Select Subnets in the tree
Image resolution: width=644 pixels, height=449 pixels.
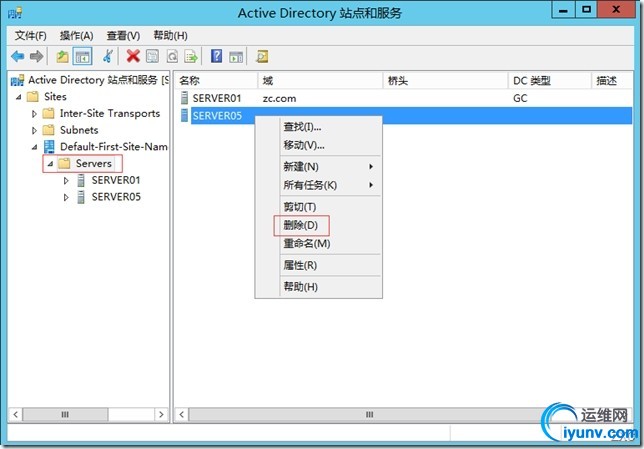tap(79, 130)
